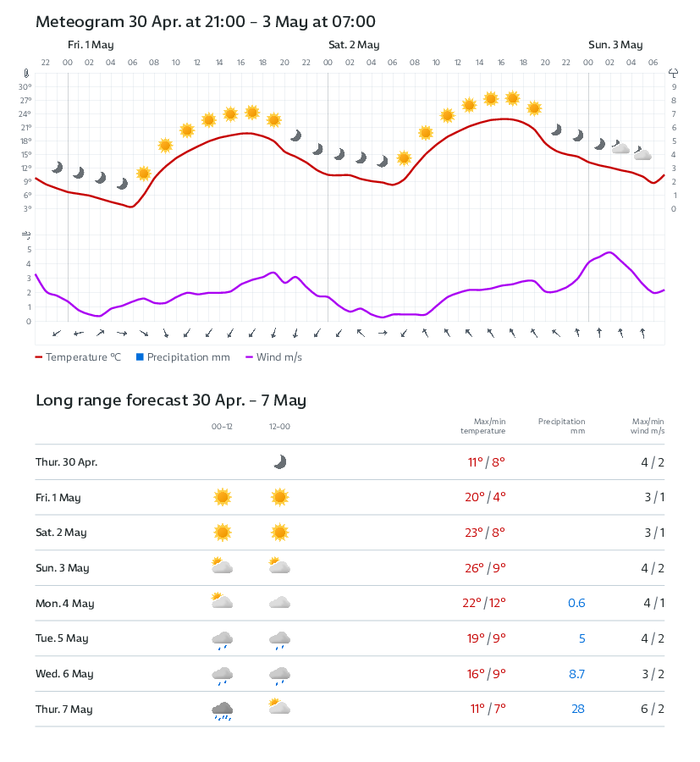This screenshot has width=700, height=762.
Task: Click the purple Wind m/s legend item
Action: click(x=273, y=357)
